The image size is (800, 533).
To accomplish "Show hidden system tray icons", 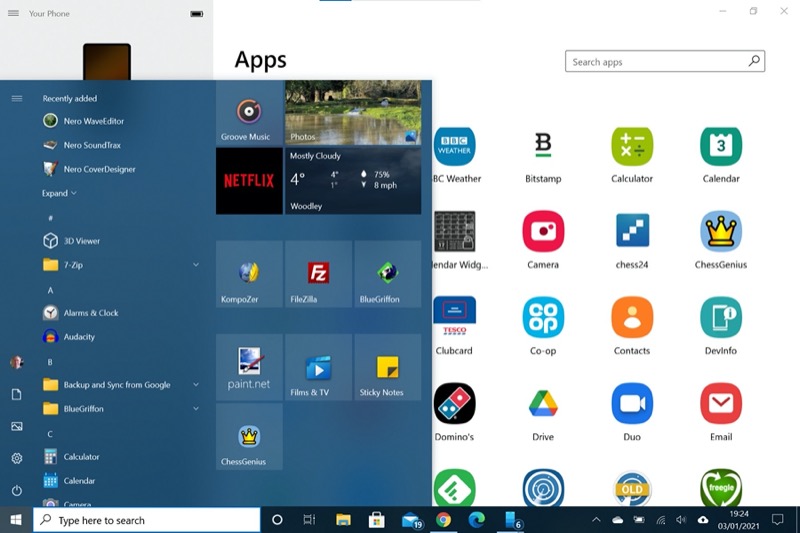I will coord(596,520).
